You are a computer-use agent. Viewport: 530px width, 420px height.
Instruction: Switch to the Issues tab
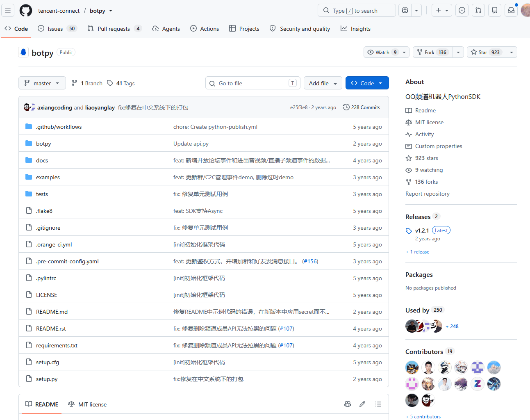57,29
